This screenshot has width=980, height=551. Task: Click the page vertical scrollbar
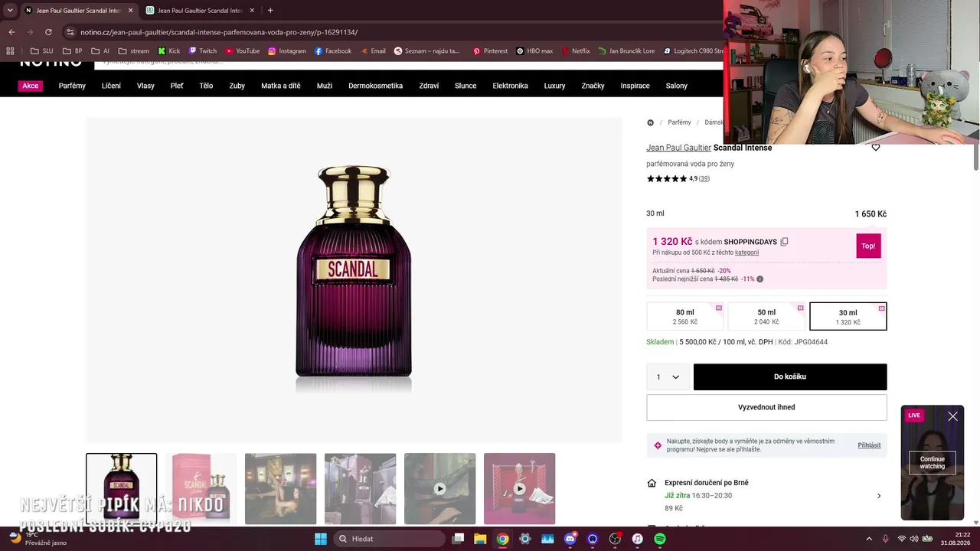[976, 157]
